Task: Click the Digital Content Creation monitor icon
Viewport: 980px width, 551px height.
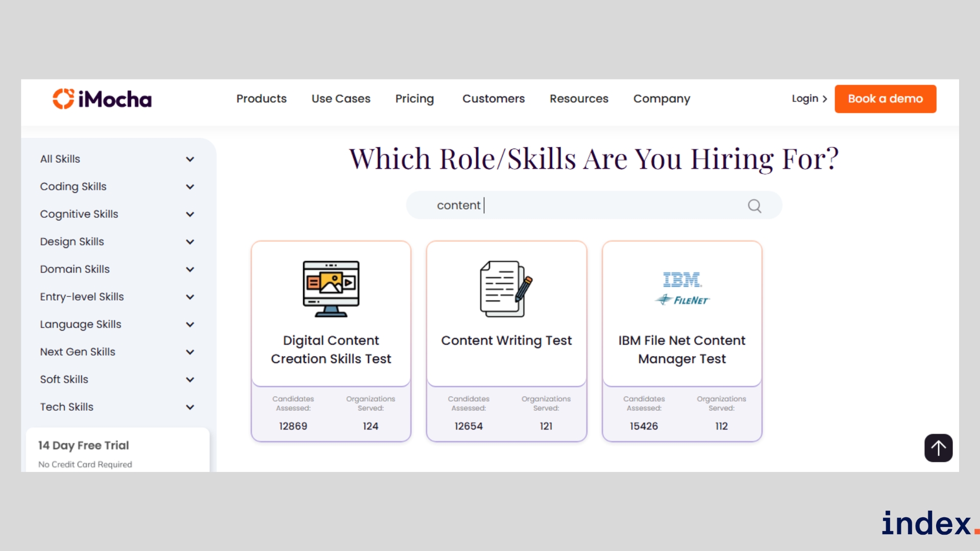Action: (x=331, y=289)
